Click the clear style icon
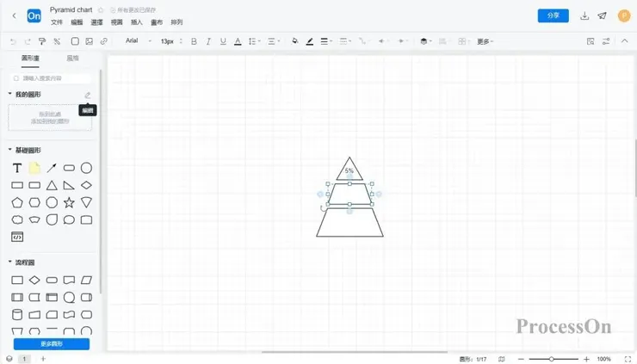This screenshot has width=637, height=364. (57, 41)
